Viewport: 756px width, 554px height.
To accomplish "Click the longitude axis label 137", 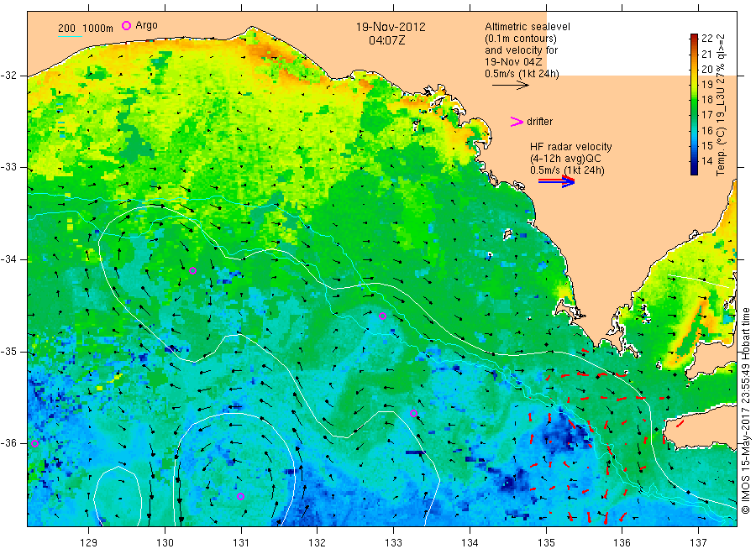I will [698, 542].
